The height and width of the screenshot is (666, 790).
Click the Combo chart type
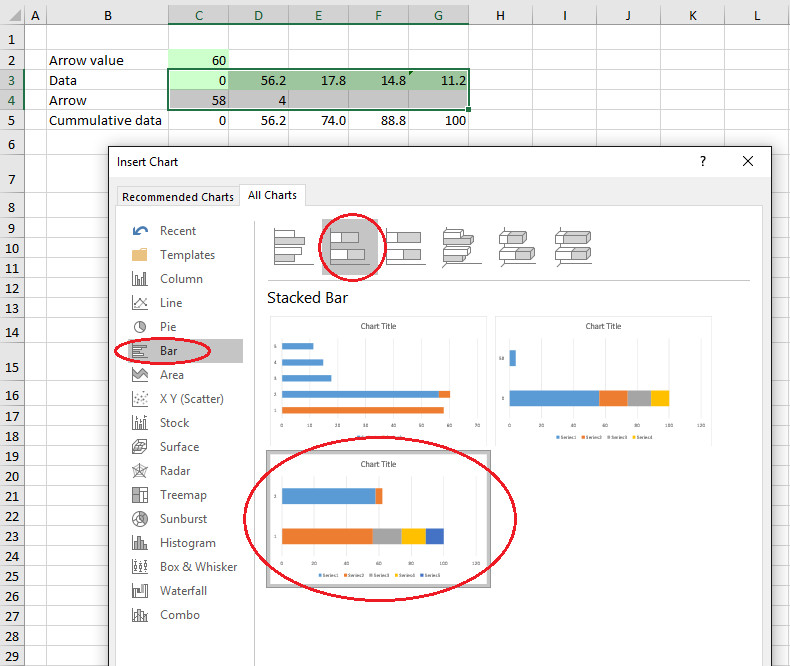(180, 615)
